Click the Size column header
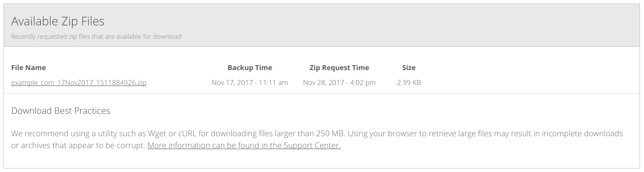Screen dimensions: 644x172 click(409, 68)
